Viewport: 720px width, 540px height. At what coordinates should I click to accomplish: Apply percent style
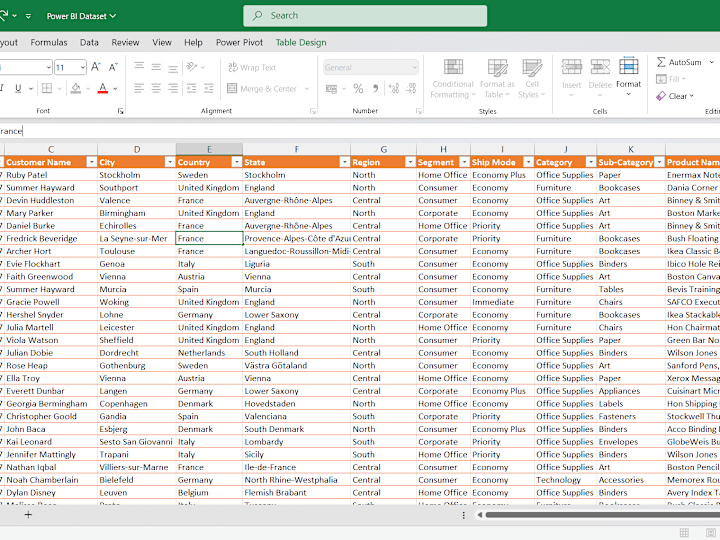pyautogui.click(x=358, y=89)
